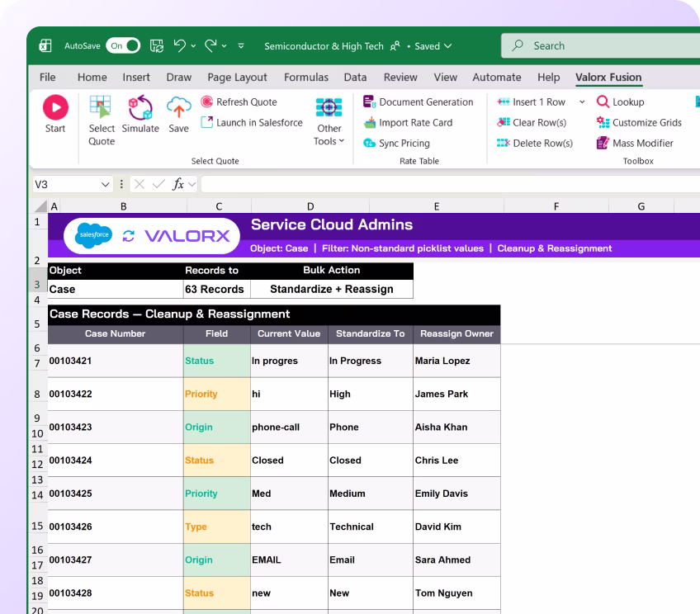700x614 pixels.
Task: Open the File tab
Action: (x=47, y=78)
